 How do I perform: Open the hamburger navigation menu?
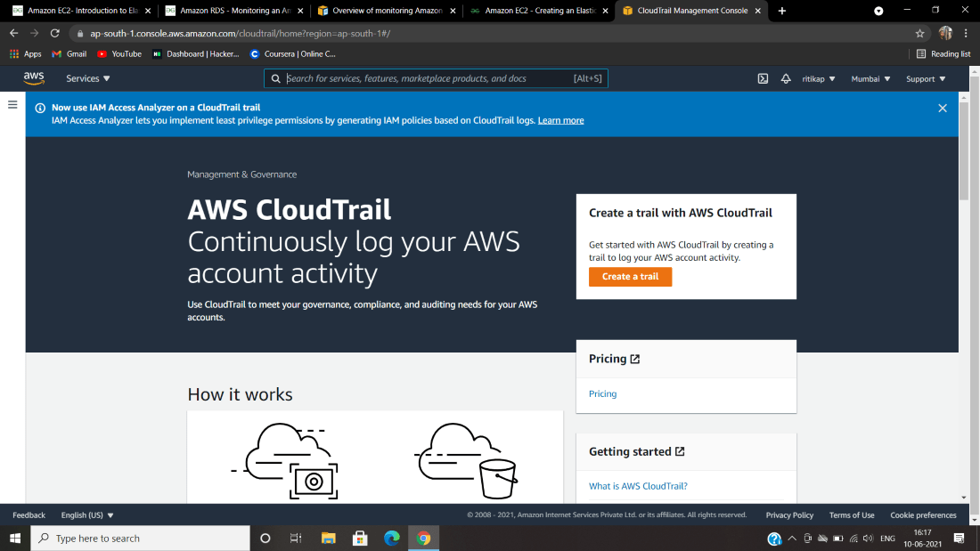tap(12, 103)
